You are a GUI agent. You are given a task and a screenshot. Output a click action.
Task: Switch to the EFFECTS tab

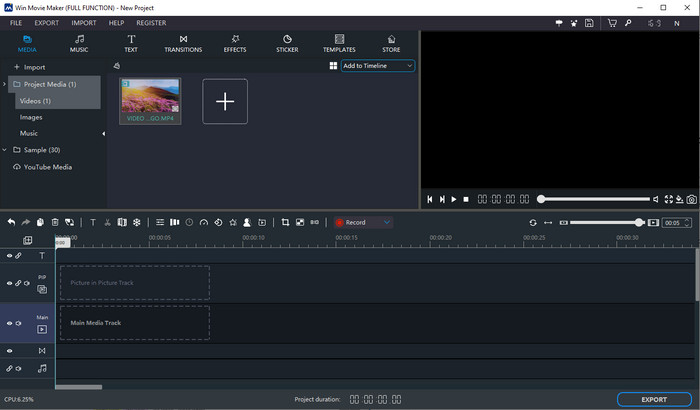[235, 44]
